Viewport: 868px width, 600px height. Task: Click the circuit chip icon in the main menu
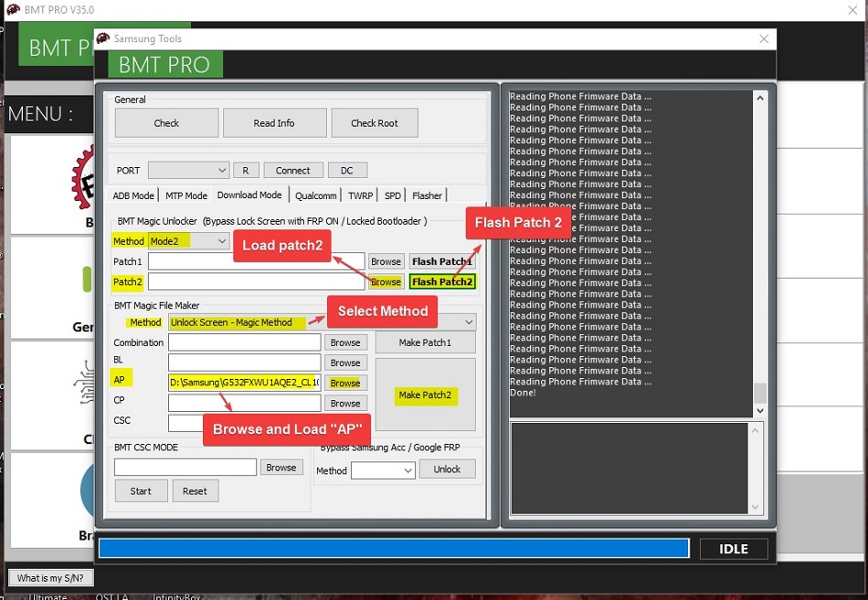click(84, 382)
